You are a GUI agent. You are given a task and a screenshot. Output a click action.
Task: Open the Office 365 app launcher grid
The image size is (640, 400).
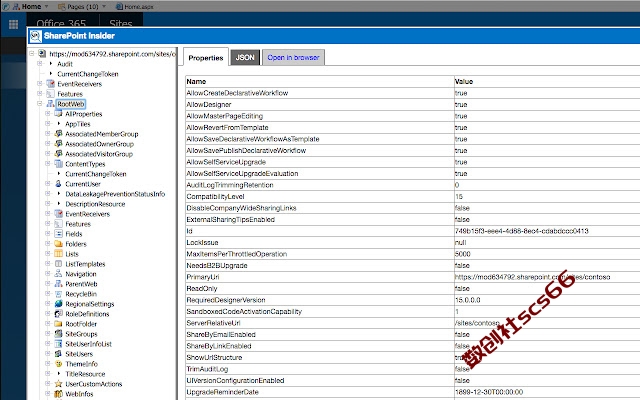[13, 24]
